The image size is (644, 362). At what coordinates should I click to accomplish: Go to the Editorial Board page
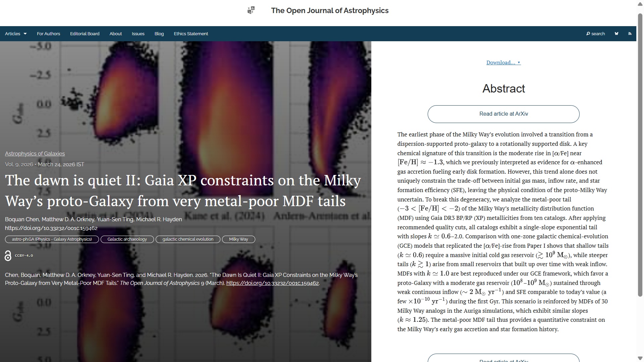[85, 34]
